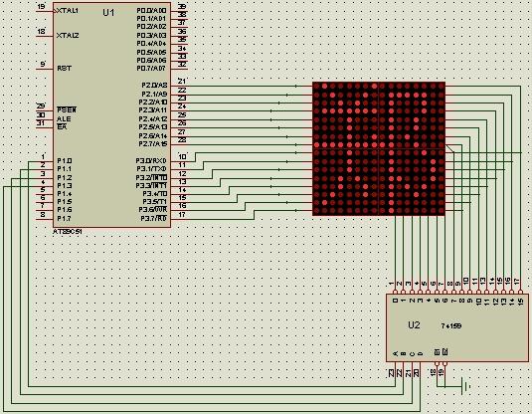This screenshot has width=532, height=414.
Task: Click the XTAL1 pin of U1
Action: pyautogui.click(x=68, y=11)
